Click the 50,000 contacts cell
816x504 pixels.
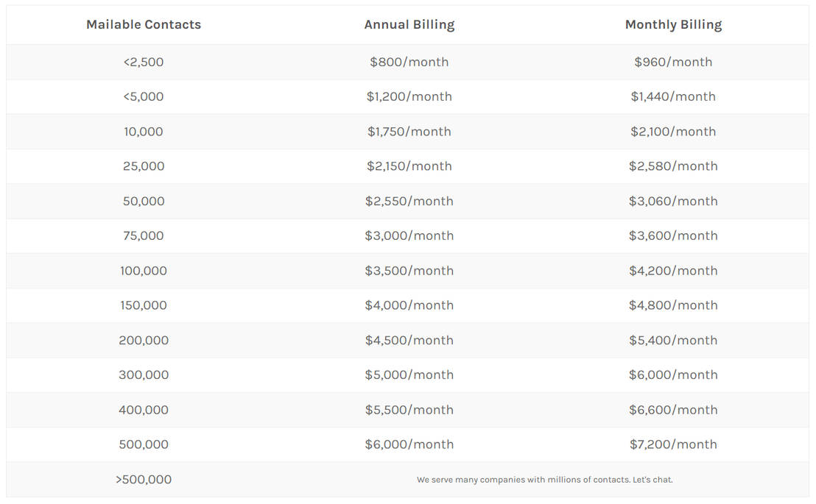[x=144, y=200]
